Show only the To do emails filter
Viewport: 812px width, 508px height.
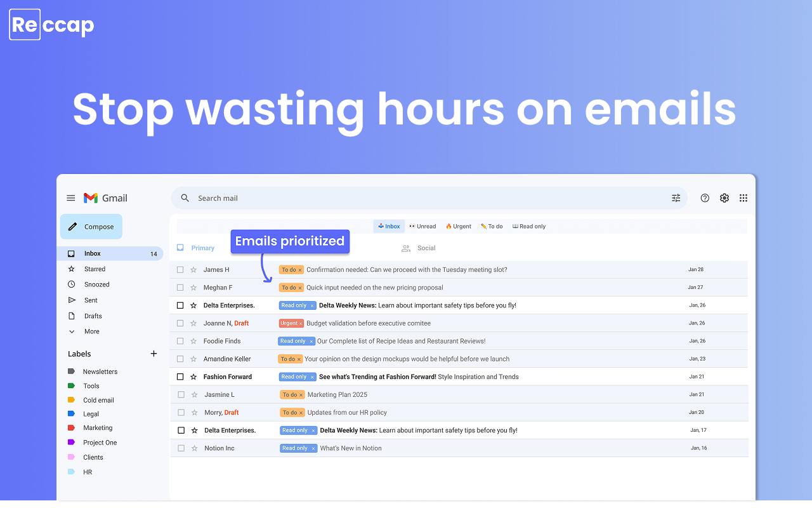point(492,226)
